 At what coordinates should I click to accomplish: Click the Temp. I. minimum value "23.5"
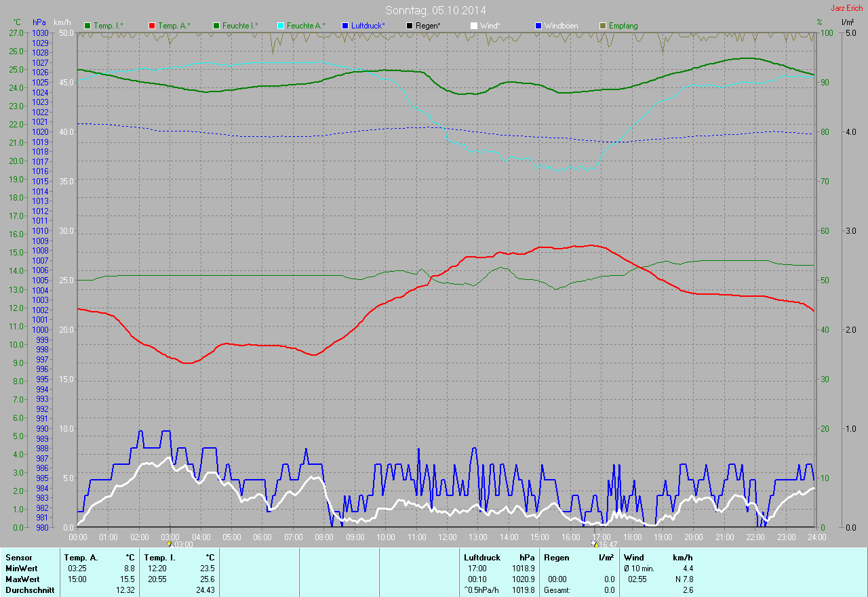(208, 569)
